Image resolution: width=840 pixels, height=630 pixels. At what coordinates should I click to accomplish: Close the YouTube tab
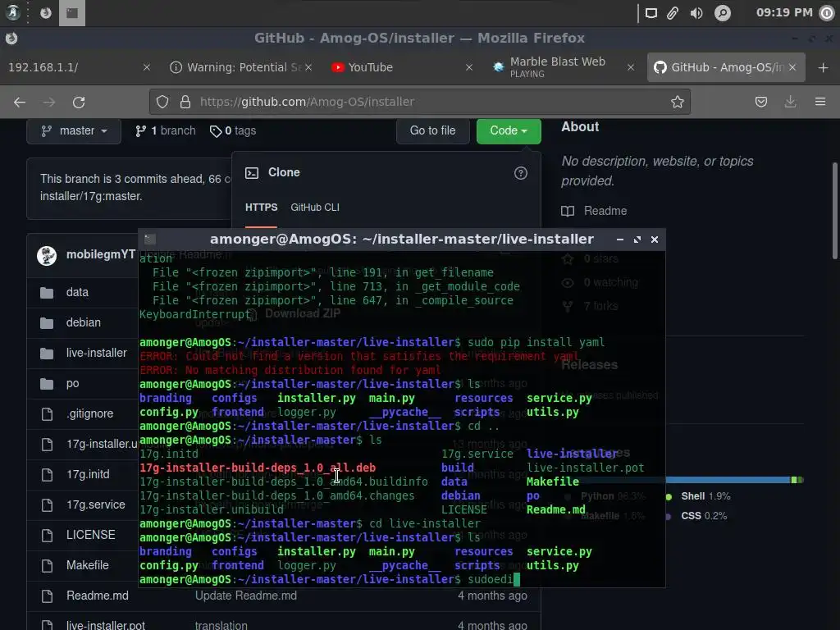468,67
